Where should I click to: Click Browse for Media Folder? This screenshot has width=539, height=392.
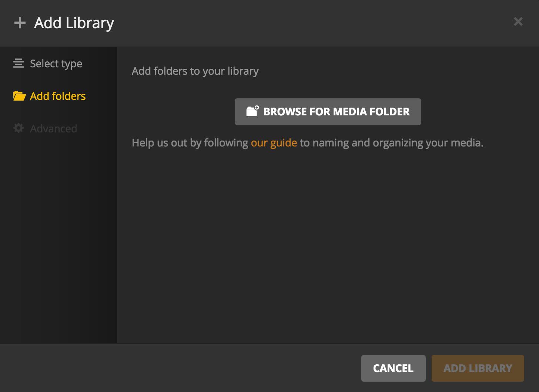point(328,111)
